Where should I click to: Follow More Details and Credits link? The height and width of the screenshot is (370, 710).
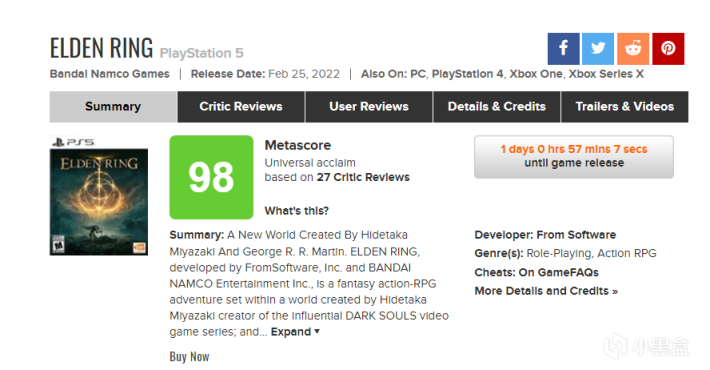tap(546, 291)
